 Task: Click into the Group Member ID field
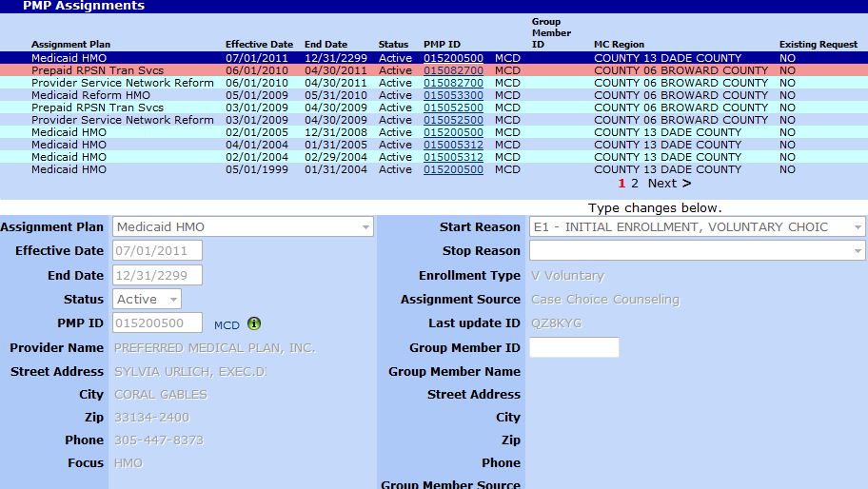coord(574,348)
